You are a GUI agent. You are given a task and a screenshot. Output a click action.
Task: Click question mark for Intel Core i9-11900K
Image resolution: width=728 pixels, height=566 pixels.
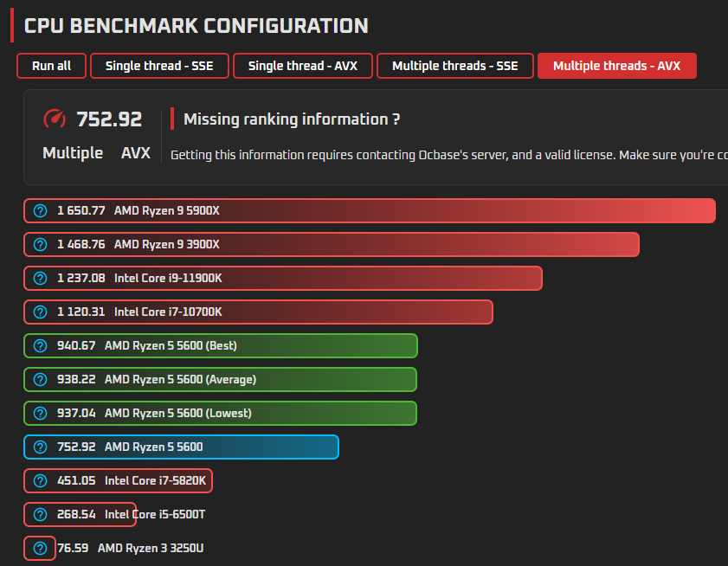coord(41,278)
